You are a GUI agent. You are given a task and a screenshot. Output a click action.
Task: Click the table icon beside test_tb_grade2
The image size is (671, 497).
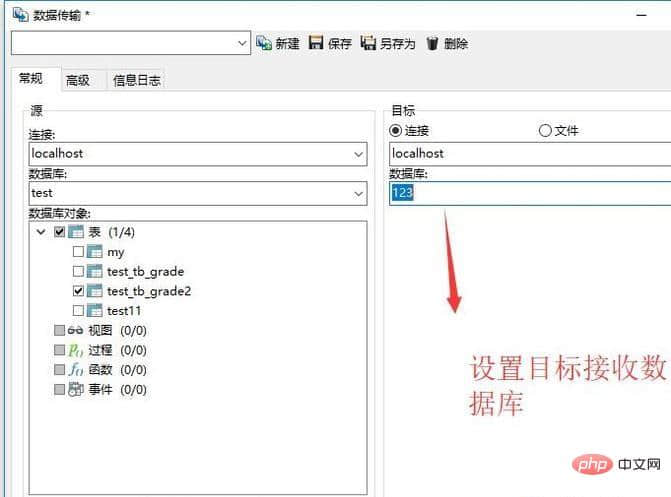pyautogui.click(x=95, y=291)
